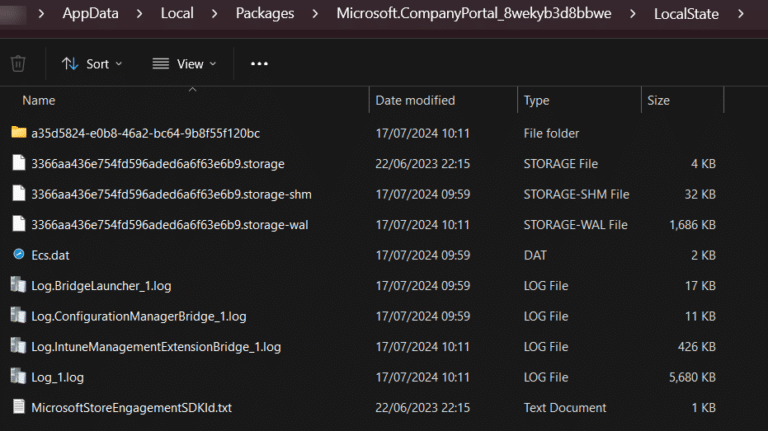The width and height of the screenshot is (768, 431).
Task: Open the See more ellipsis menu
Action: click(x=259, y=64)
